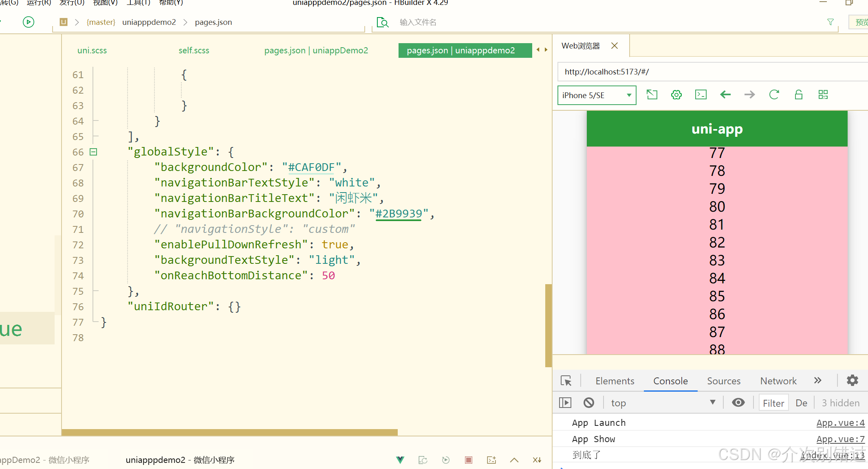Click the #2B9939 color value in code

pyautogui.click(x=399, y=214)
